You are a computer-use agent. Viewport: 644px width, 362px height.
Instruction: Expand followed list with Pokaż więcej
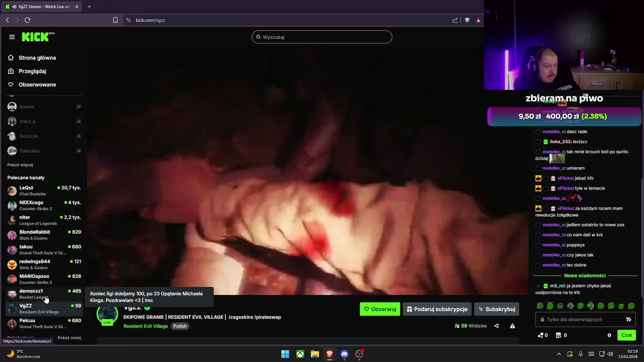point(20,165)
